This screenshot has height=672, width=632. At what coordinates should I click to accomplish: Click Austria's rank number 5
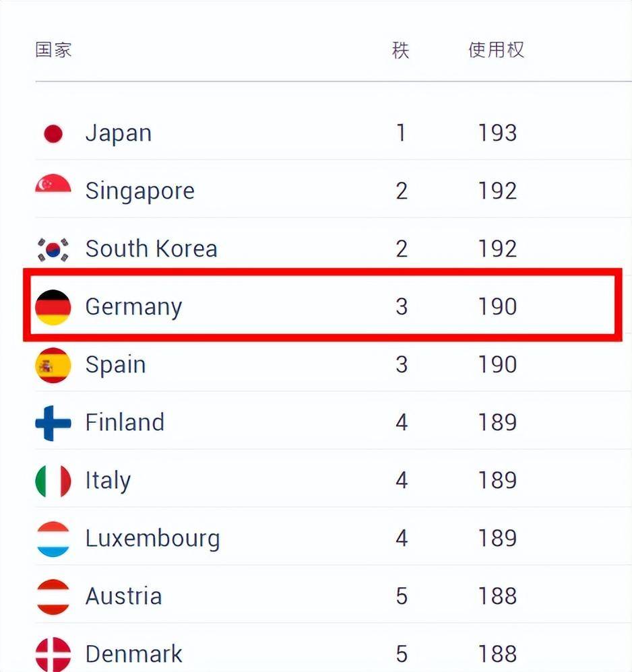coord(402,597)
